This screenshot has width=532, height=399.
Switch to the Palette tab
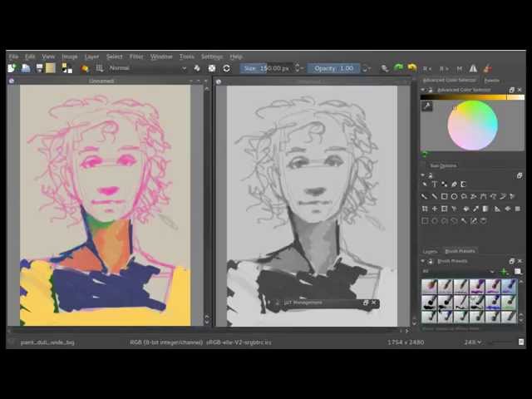pos(491,81)
